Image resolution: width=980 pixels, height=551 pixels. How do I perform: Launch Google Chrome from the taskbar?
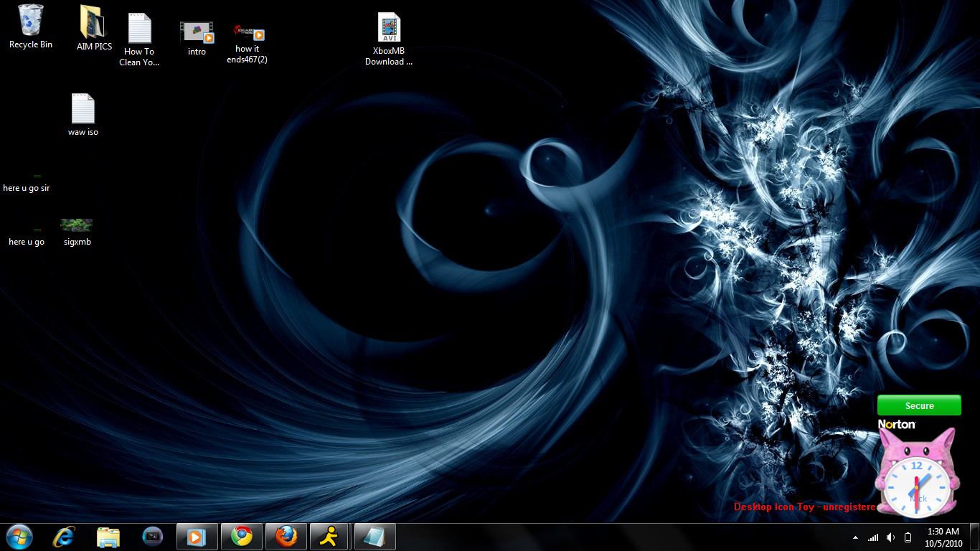(242, 537)
